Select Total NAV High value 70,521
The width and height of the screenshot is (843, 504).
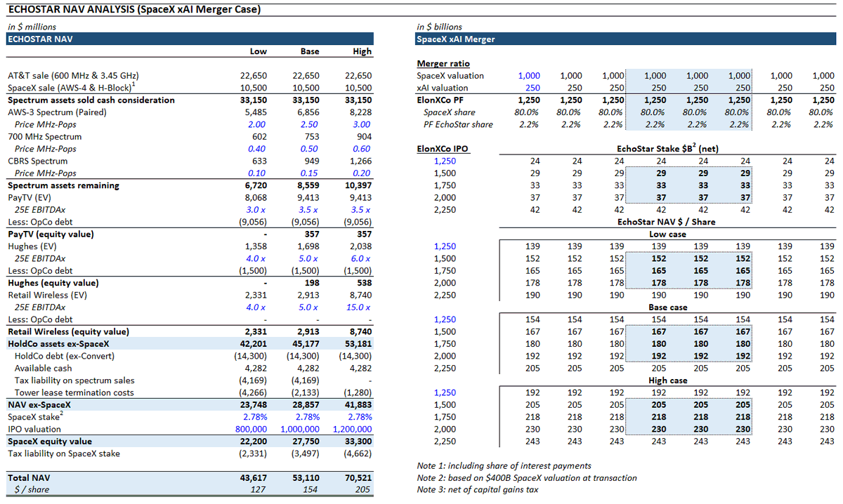[x=358, y=478]
